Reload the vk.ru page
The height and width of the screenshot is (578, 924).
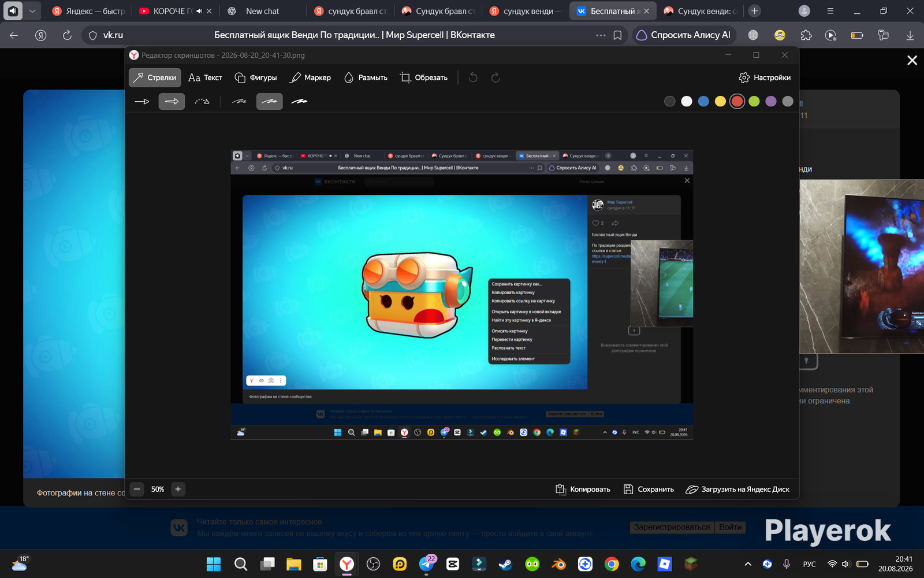click(67, 35)
